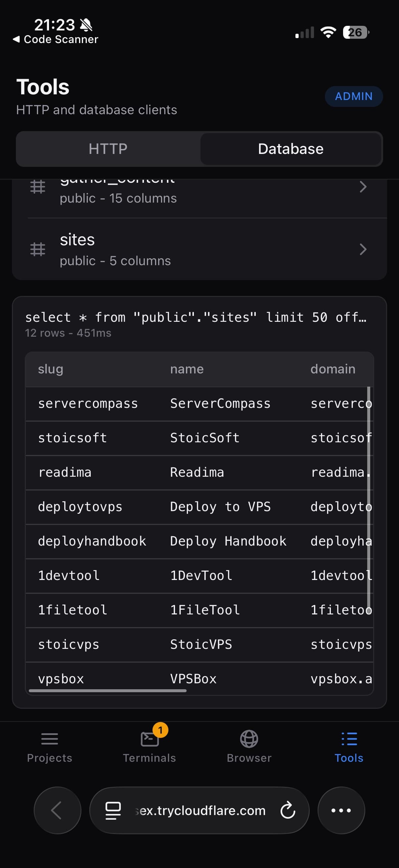Open the page settings icon in address bar
This screenshot has height=868, width=399.
113,810
